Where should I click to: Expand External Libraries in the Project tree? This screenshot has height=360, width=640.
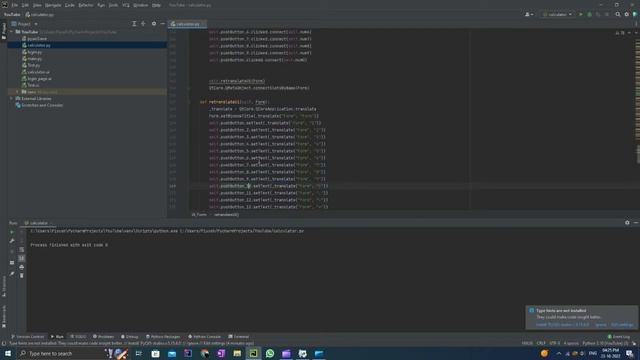tap(12, 98)
